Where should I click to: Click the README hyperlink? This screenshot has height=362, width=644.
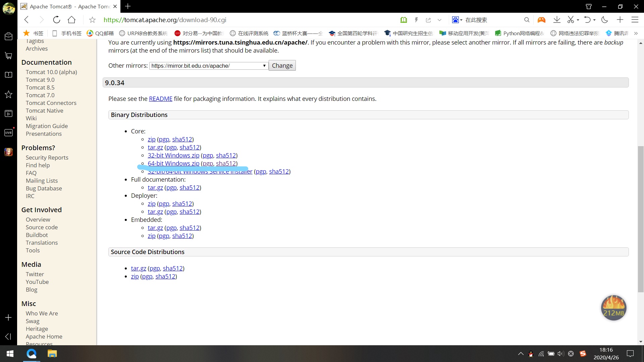pyautogui.click(x=161, y=99)
